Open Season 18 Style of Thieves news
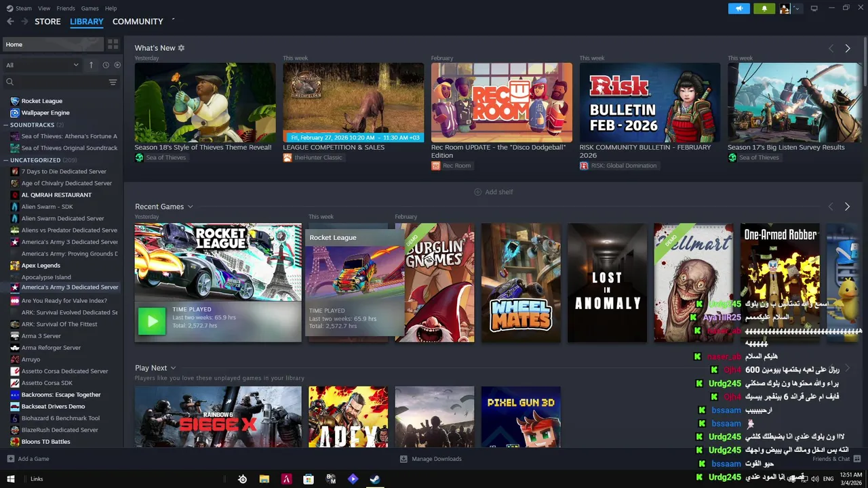 point(205,102)
